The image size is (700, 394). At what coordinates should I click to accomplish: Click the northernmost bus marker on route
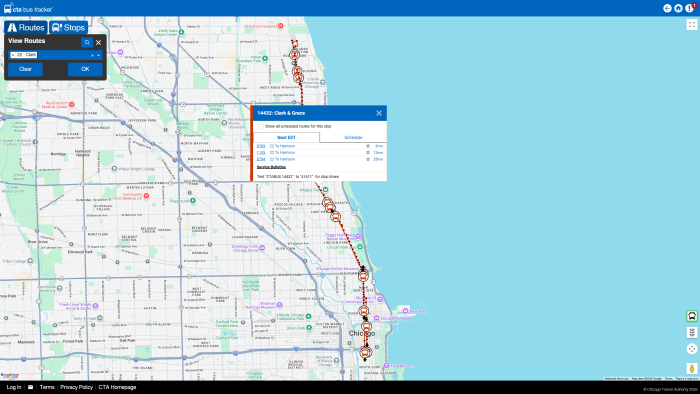(x=294, y=55)
